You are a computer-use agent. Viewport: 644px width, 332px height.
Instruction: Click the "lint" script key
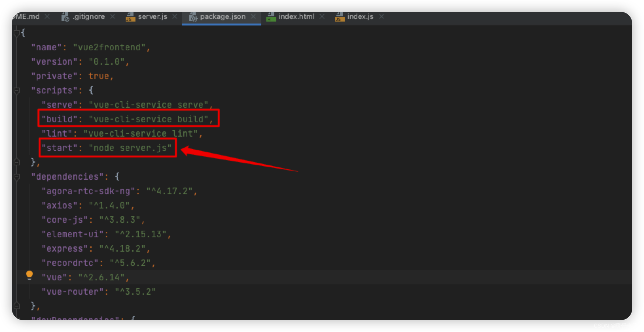coord(57,134)
